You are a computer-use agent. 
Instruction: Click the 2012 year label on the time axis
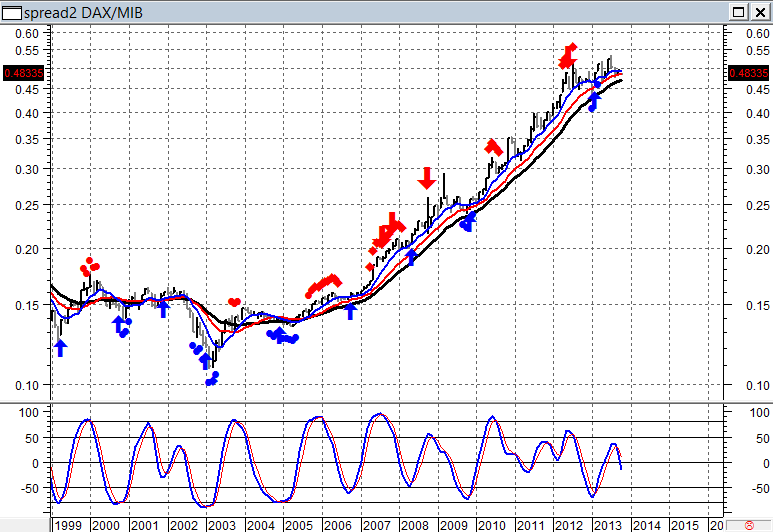tap(569, 525)
